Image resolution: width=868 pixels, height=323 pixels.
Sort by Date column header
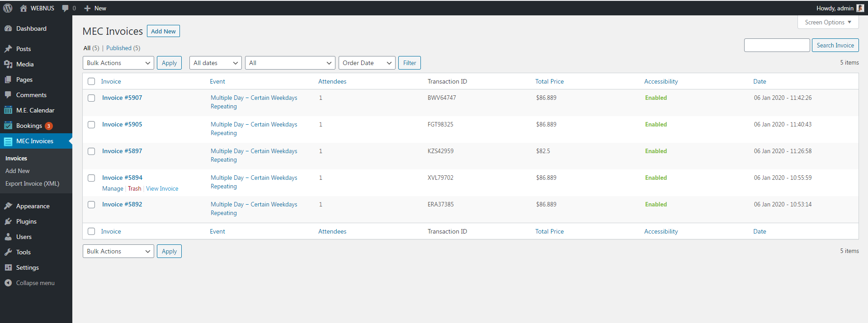click(x=759, y=81)
